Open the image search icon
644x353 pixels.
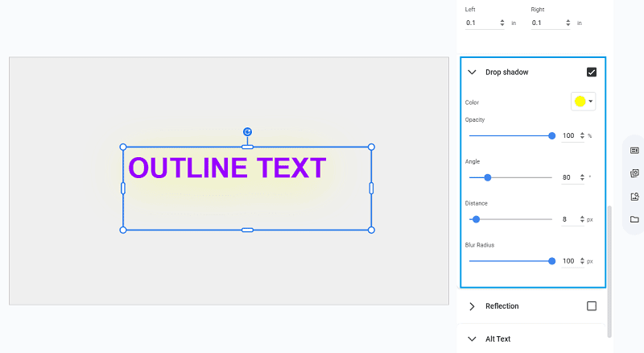[x=634, y=197]
